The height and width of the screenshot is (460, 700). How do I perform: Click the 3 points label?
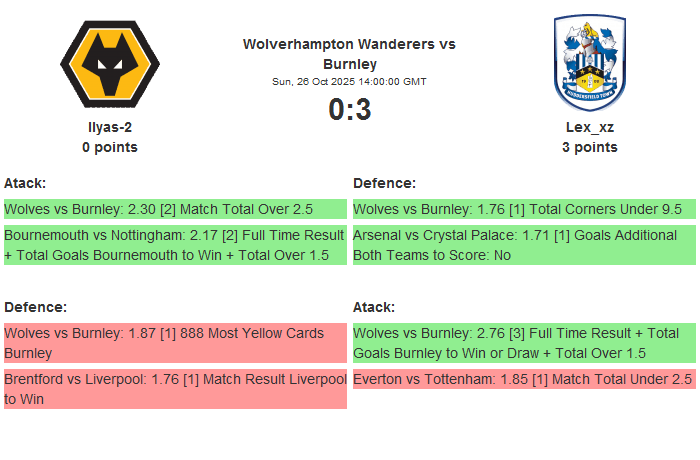[x=590, y=147]
